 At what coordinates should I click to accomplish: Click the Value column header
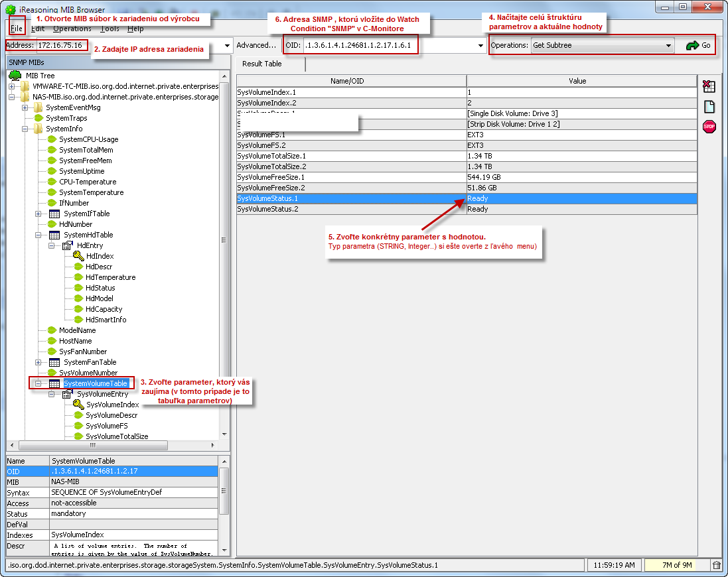[581, 81]
